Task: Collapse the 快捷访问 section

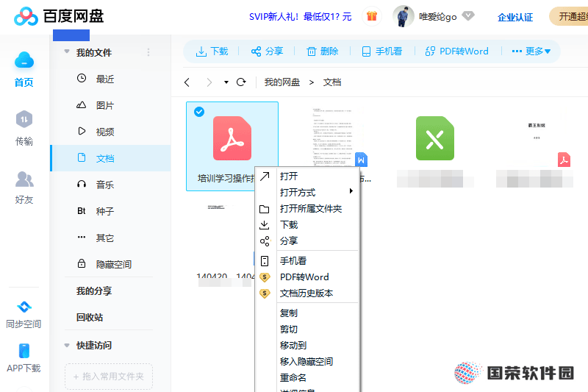Action: click(x=67, y=346)
